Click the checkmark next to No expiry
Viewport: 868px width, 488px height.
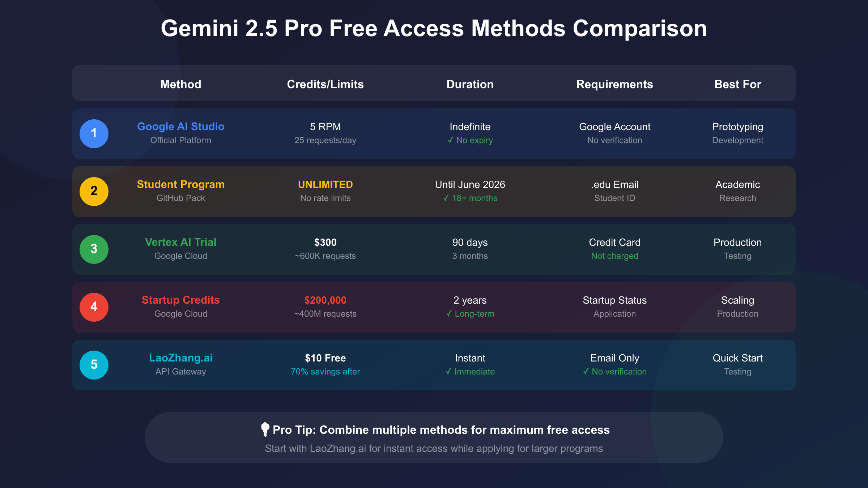450,140
